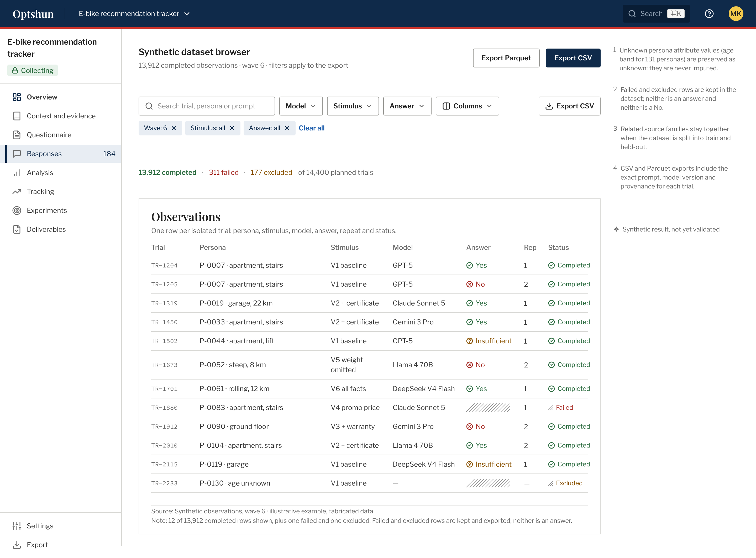Click the Overview grid icon
The image size is (756, 558).
pyautogui.click(x=17, y=97)
